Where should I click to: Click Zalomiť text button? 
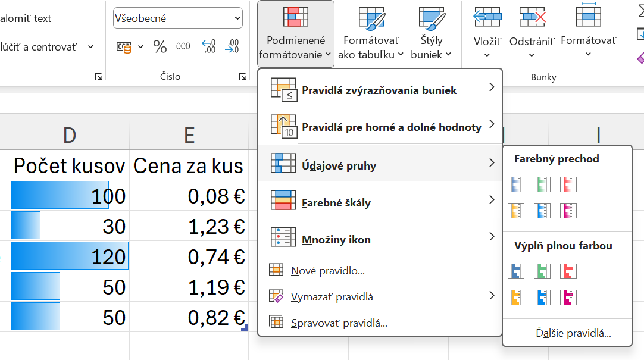click(x=26, y=18)
